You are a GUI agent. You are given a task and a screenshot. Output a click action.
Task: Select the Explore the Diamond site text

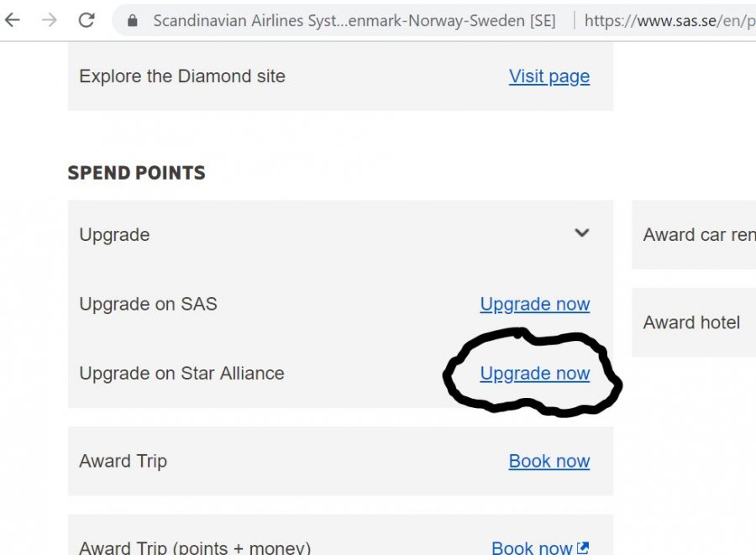pyautogui.click(x=181, y=76)
